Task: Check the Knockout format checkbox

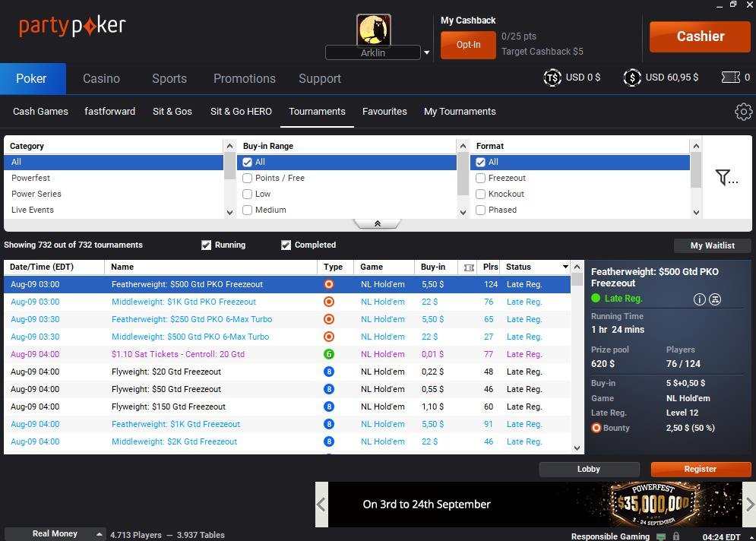Action: [481, 194]
